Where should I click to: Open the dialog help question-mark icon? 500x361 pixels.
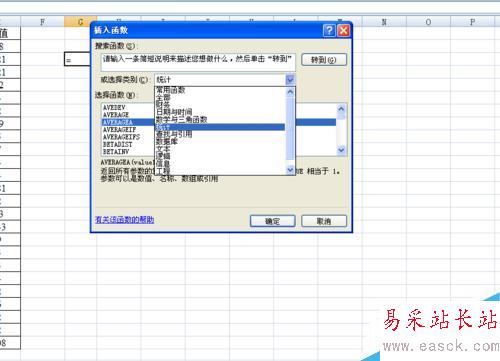pyautogui.click(x=329, y=31)
